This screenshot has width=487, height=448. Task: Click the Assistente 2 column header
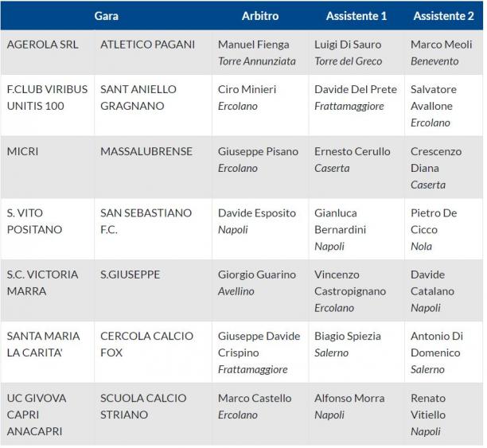tap(444, 16)
